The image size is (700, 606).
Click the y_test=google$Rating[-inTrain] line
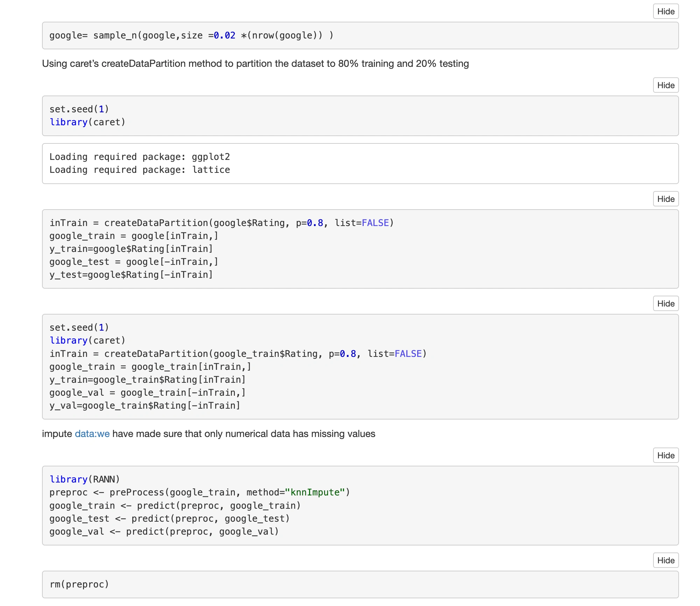131,275
